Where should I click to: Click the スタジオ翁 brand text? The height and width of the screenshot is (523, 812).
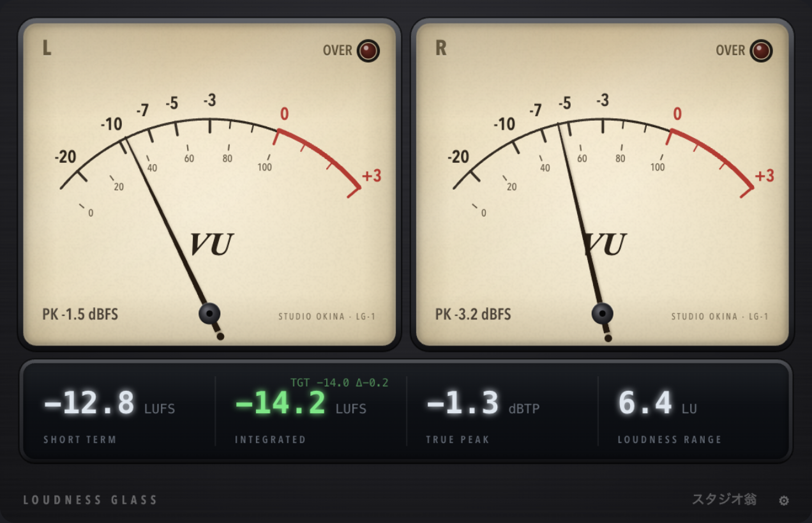click(725, 499)
